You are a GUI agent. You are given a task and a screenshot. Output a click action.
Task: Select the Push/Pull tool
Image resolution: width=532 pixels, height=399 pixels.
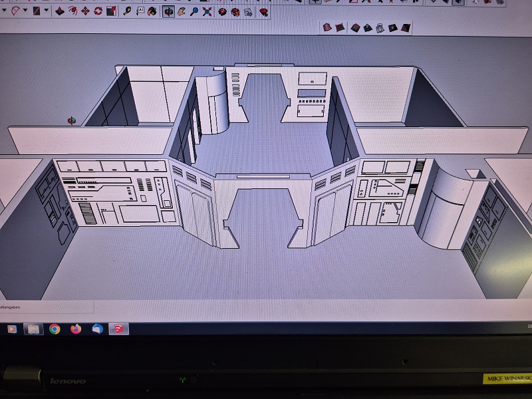point(58,11)
